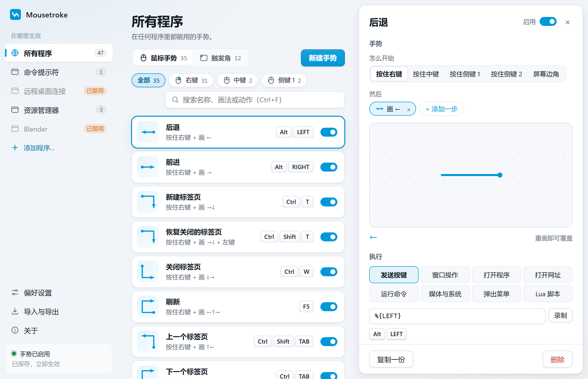Click the gesture icon of 上一个标签页
The height and width of the screenshot is (379, 588).
click(148, 342)
